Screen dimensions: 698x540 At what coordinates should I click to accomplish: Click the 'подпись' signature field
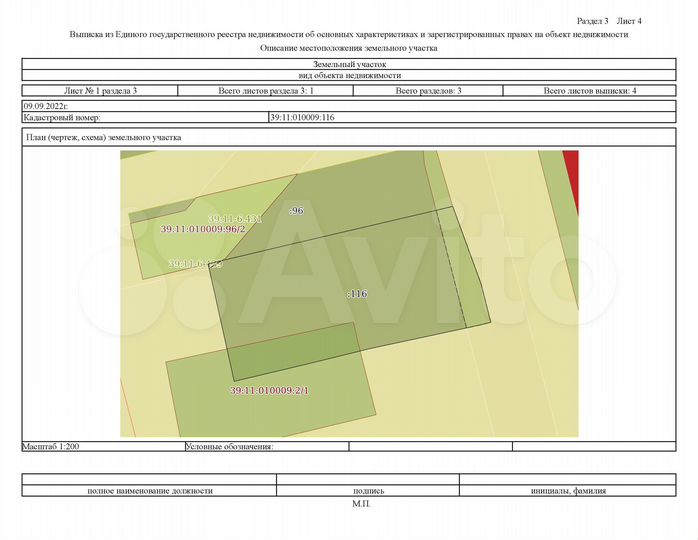[x=367, y=491]
